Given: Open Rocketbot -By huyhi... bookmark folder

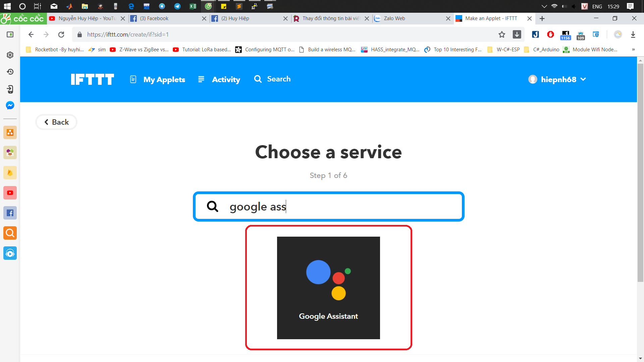Looking at the screenshot, I should (x=55, y=50).
